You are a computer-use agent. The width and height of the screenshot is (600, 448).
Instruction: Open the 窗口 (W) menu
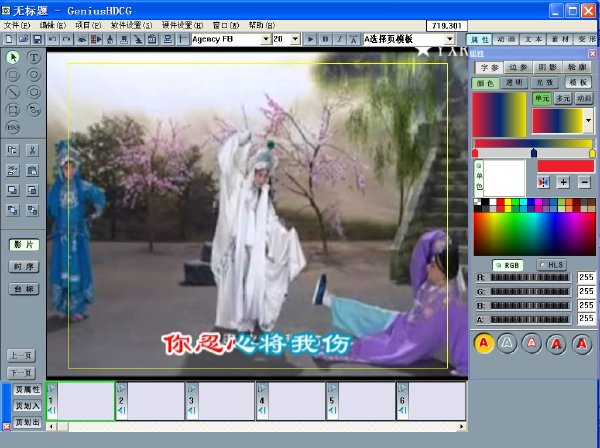(x=226, y=25)
